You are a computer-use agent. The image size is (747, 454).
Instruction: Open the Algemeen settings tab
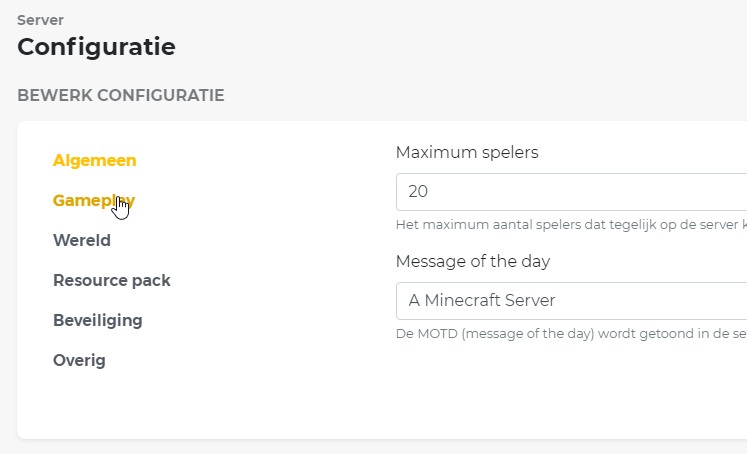[x=95, y=160]
